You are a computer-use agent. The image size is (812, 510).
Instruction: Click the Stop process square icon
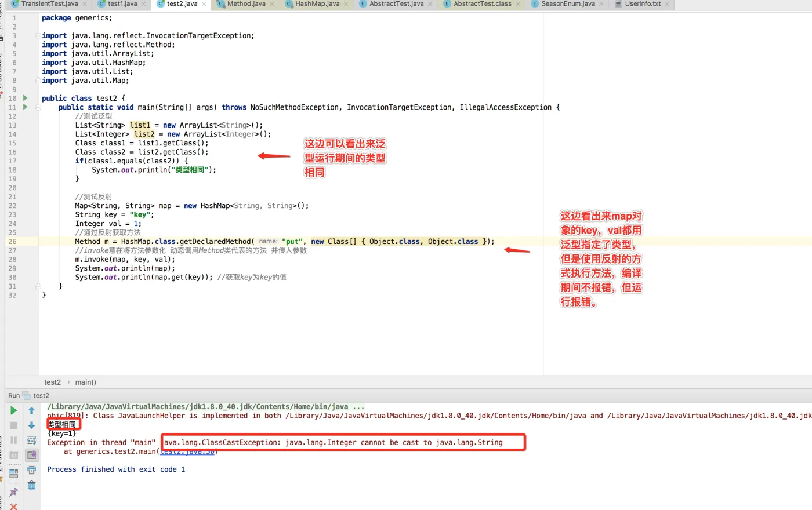point(13,425)
